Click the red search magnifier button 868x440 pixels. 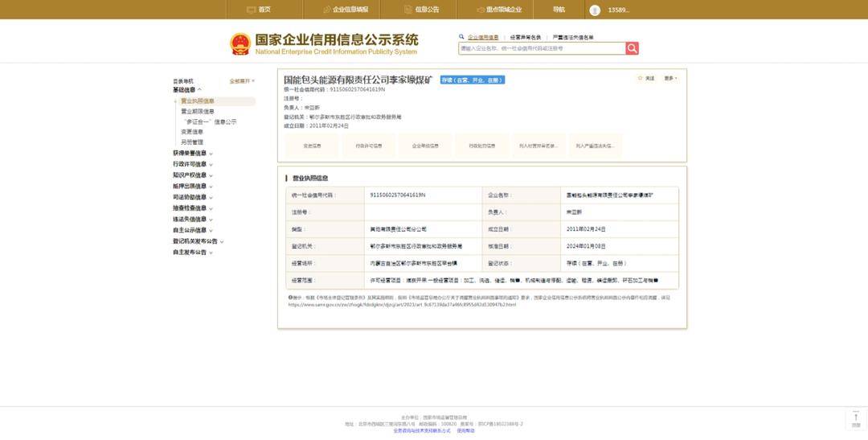(633, 48)
